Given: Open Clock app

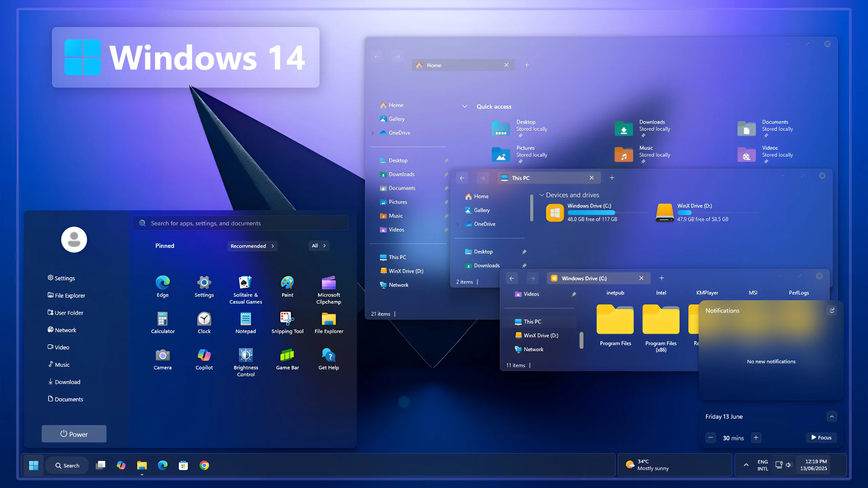Looking at the screenshot, I should [x=204, y=323].
